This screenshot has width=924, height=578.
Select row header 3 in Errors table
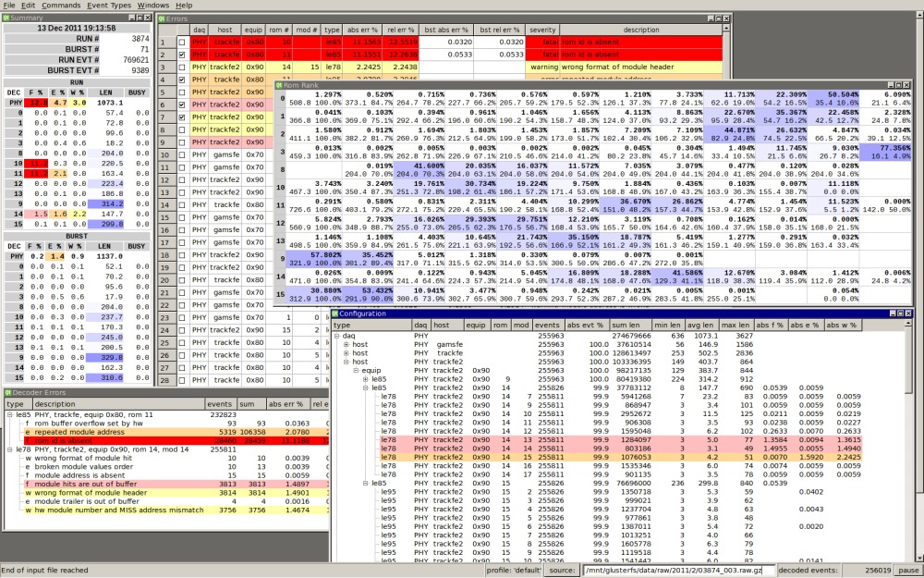click(x=166, y=68)
